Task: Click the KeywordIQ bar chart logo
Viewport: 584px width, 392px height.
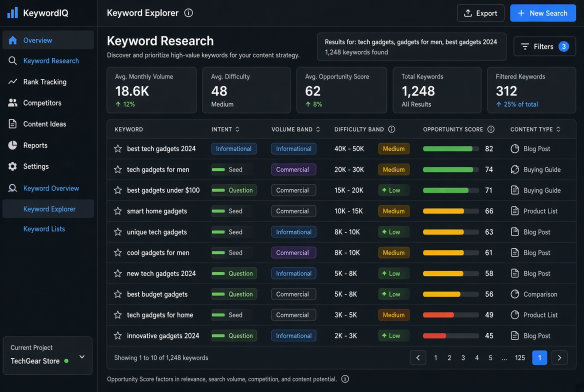Action: 12,12
